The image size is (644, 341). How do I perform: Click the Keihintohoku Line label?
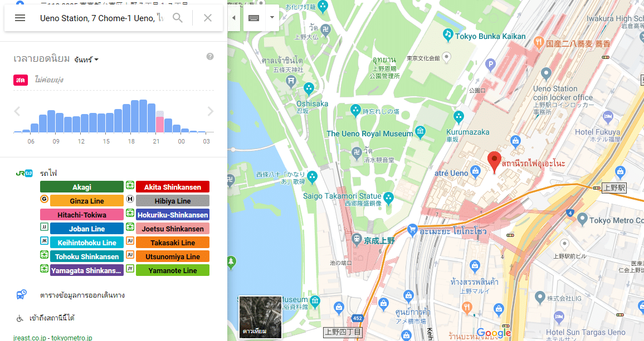click(87, 243)
